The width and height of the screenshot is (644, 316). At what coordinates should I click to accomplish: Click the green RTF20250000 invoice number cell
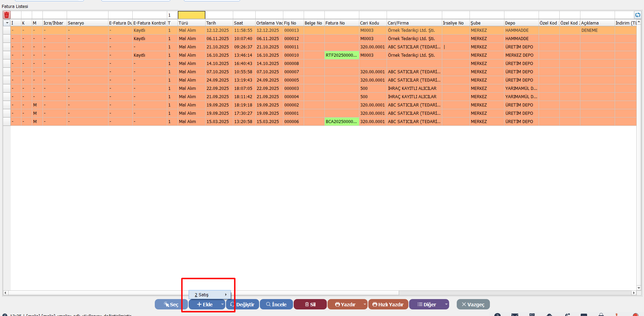coord(341,55)
